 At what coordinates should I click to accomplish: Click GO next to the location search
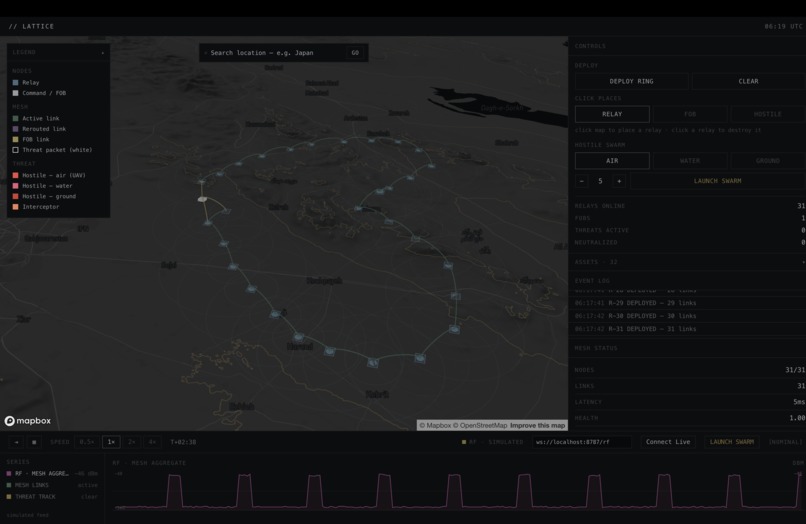pyautogui.click(x=355, y=53)
